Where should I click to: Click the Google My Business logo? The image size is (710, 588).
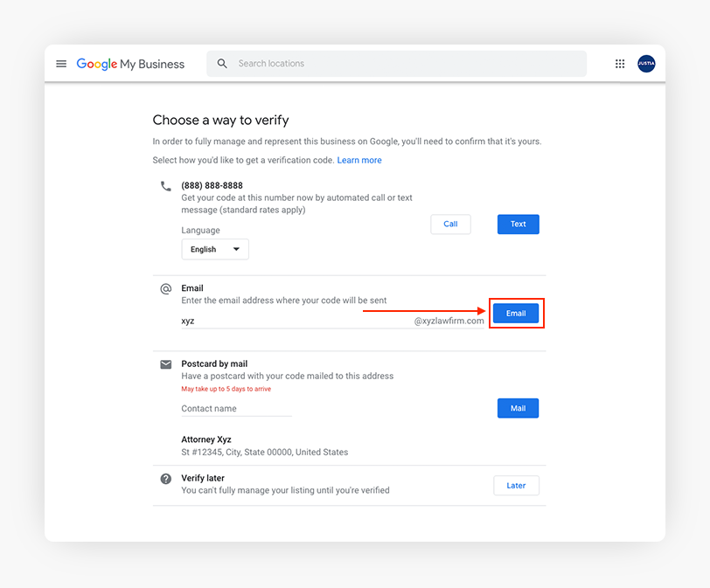130,64
